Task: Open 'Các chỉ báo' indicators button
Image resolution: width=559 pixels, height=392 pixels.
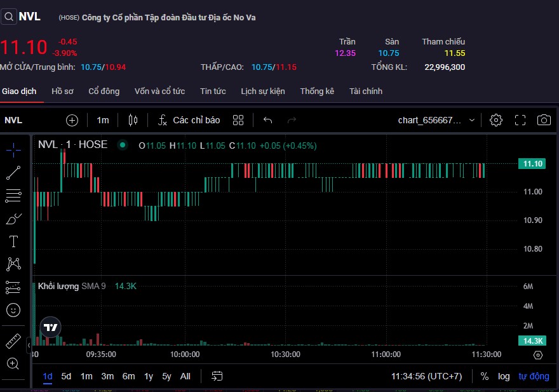Action: tap(189, 120)
